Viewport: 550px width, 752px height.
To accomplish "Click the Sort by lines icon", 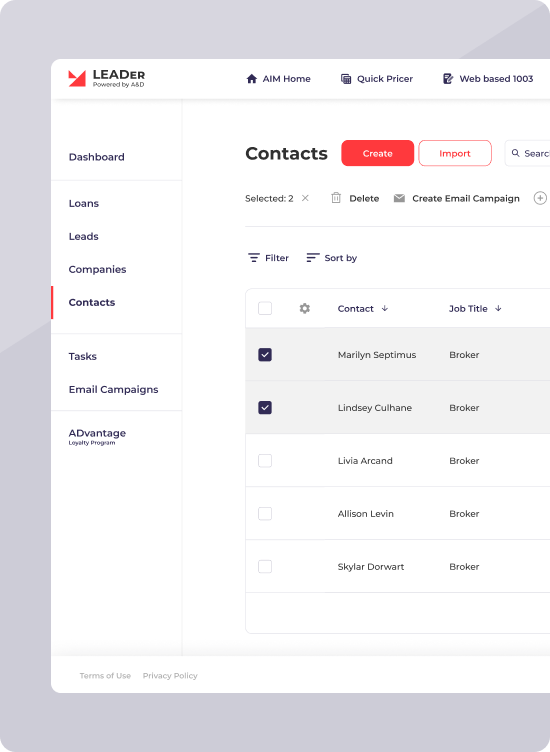I will tap(313, 258).
